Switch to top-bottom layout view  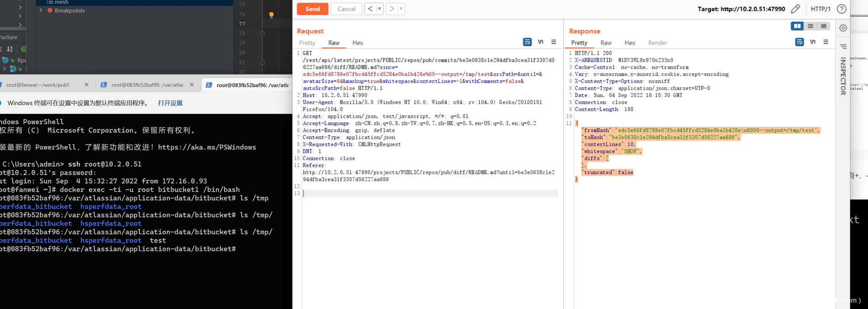click(811, 26)
